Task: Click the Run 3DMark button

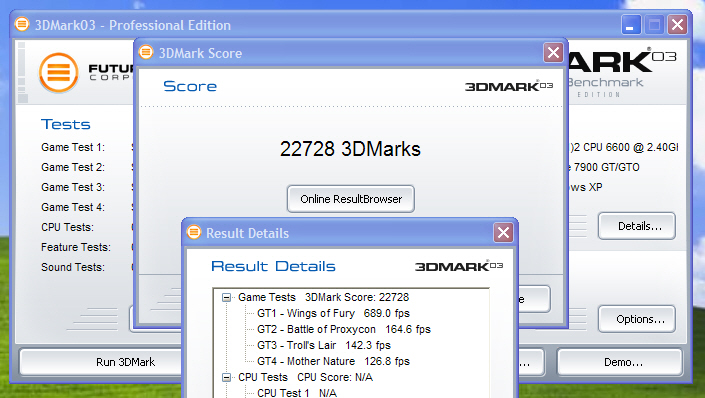Action: [x=125, y=362]
